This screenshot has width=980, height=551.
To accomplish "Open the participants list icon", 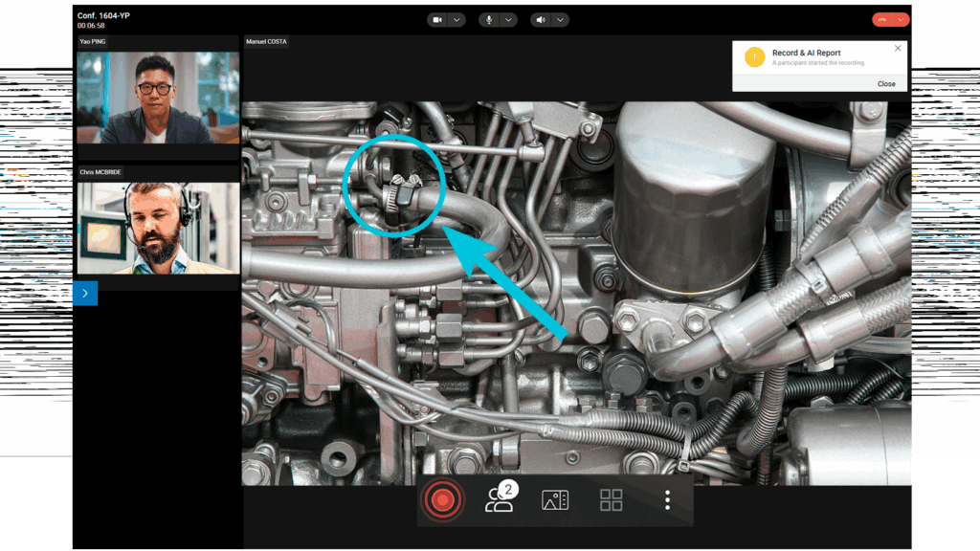I will click(x=498, y=499).
